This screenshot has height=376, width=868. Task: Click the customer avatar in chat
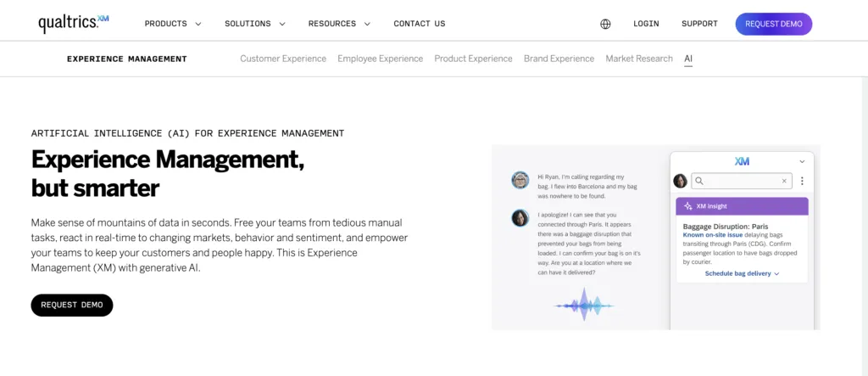coord(520,180)
